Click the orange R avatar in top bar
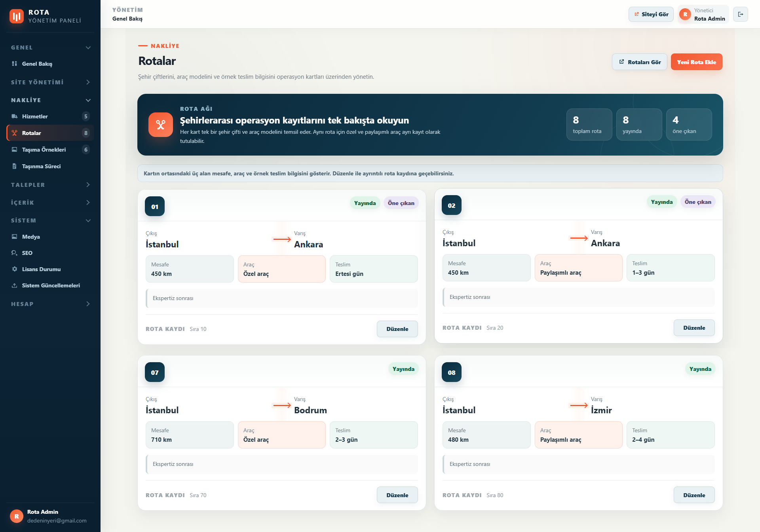The height and width of the screenshot is (532, 760). 685,14
